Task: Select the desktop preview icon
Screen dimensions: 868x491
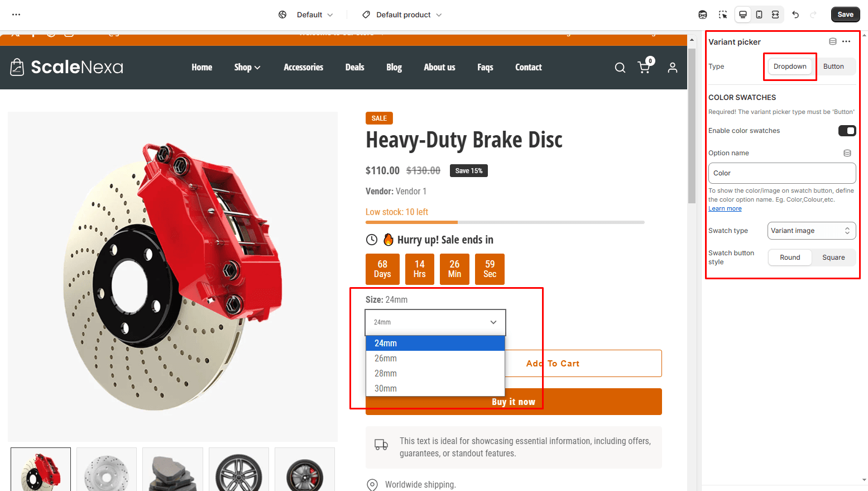Action: pyautogui.click(x=743, y=15)
